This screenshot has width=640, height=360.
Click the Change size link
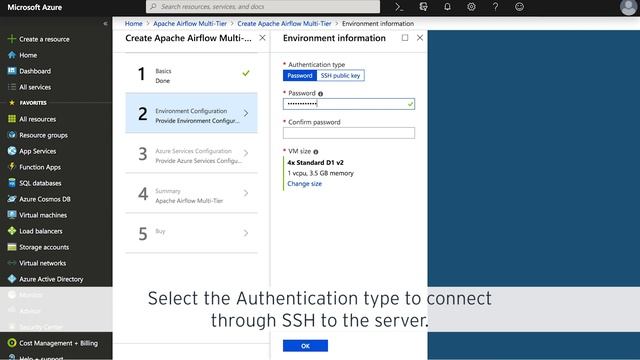point(304,184)
